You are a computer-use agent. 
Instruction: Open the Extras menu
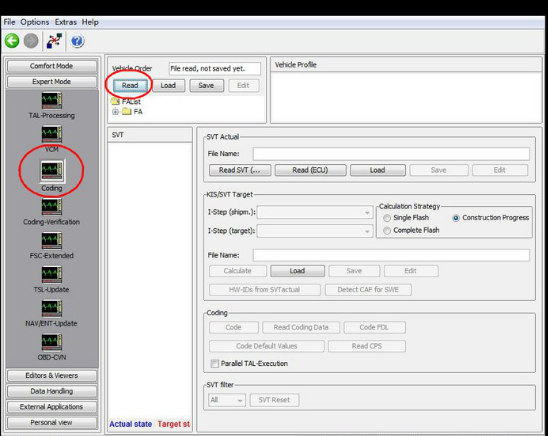[x=65, y=22]
